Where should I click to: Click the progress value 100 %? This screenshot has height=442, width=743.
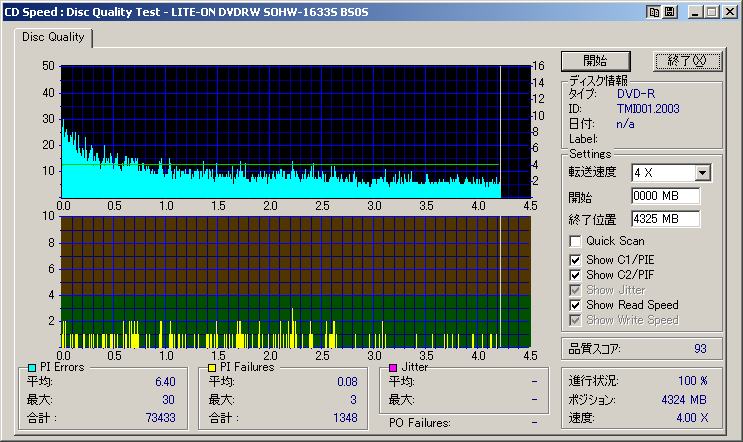[693, 381]
